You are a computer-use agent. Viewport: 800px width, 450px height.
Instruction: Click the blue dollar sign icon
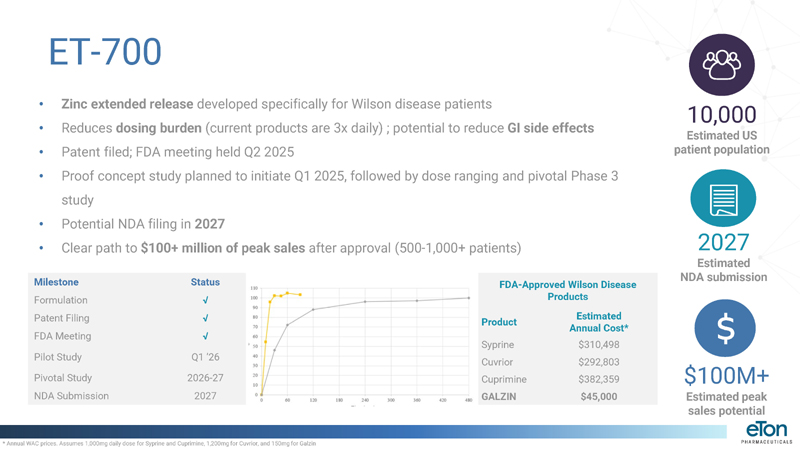719,332
